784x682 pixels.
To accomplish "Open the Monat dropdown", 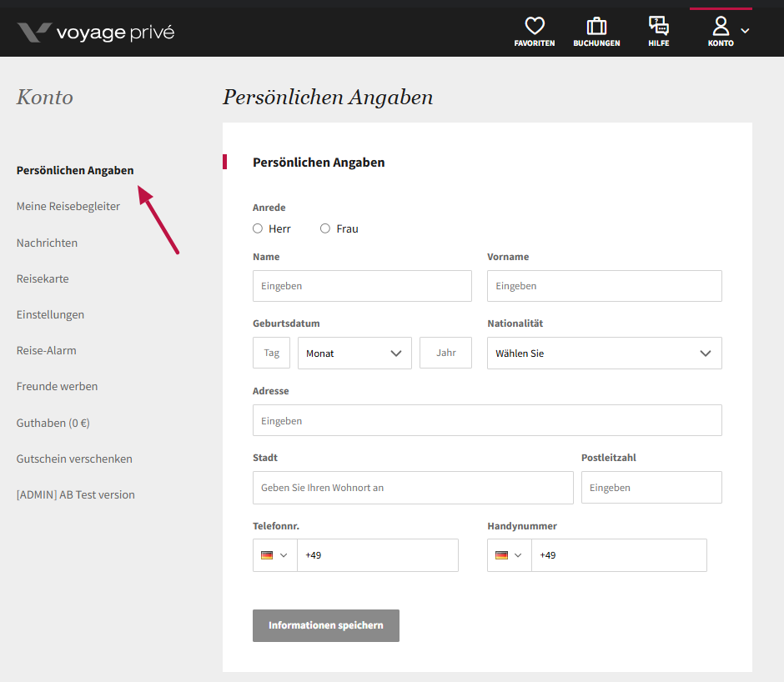I will [354, 353].
